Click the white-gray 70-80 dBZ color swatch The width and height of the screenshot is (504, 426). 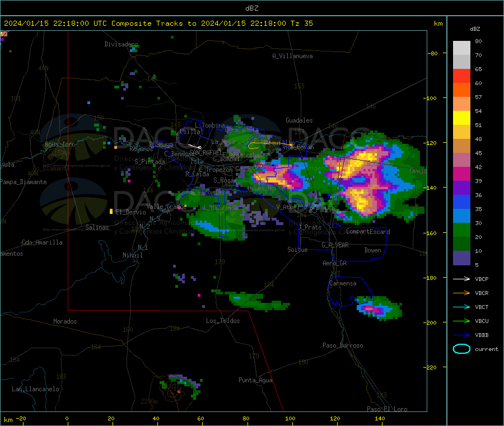pyautogui.click(x=461, y=48)
